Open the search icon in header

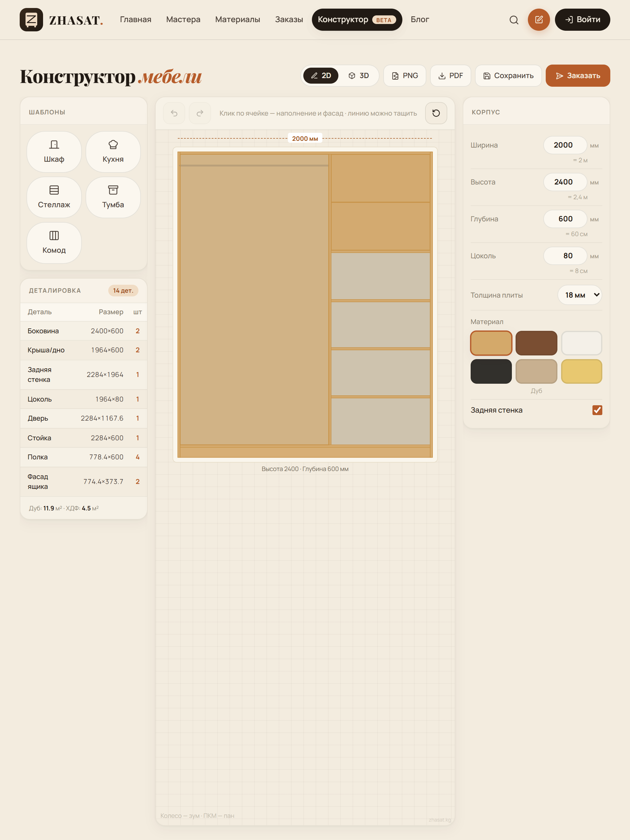click(514, 20)
